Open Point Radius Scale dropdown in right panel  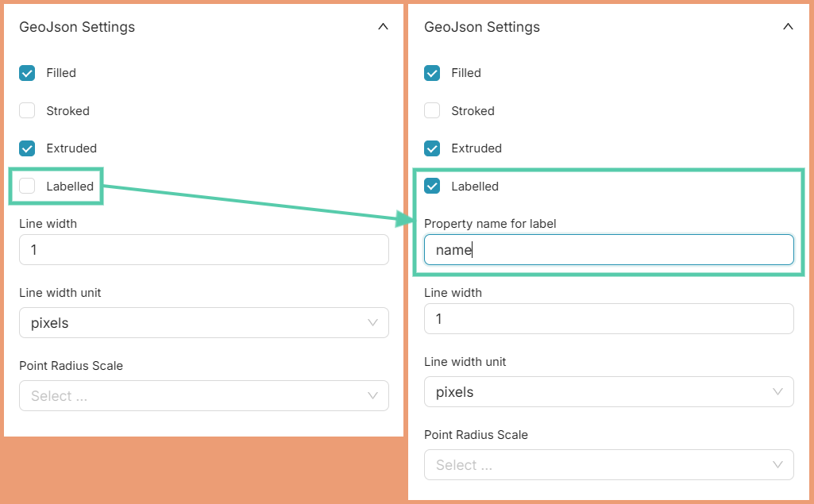point(608,465)
